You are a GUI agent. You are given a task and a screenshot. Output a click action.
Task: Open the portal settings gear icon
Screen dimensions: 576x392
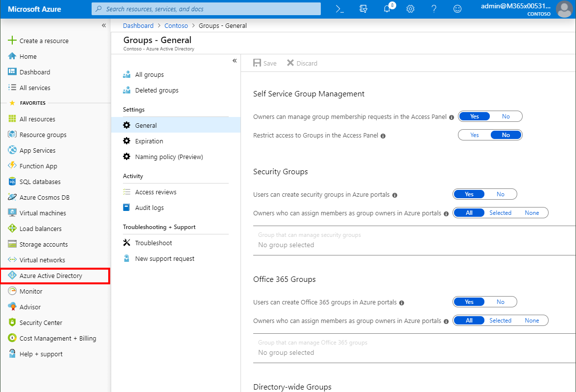coord(410,9)
